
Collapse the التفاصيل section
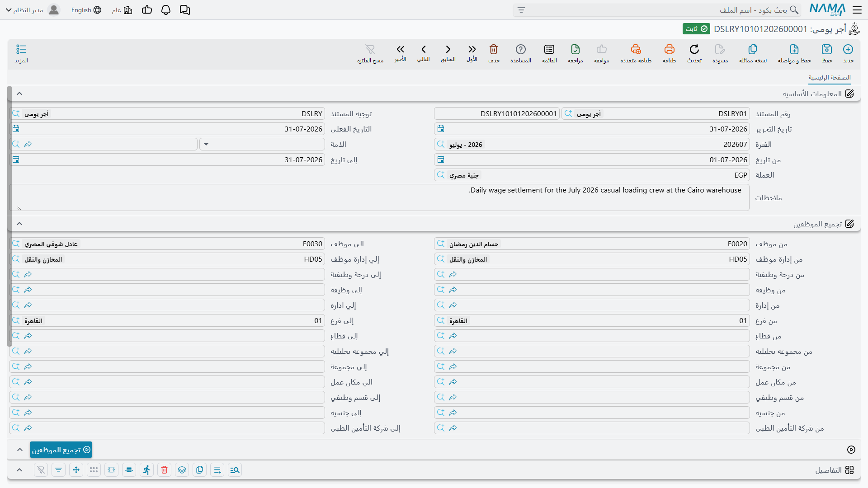click(x=19, y=470)
